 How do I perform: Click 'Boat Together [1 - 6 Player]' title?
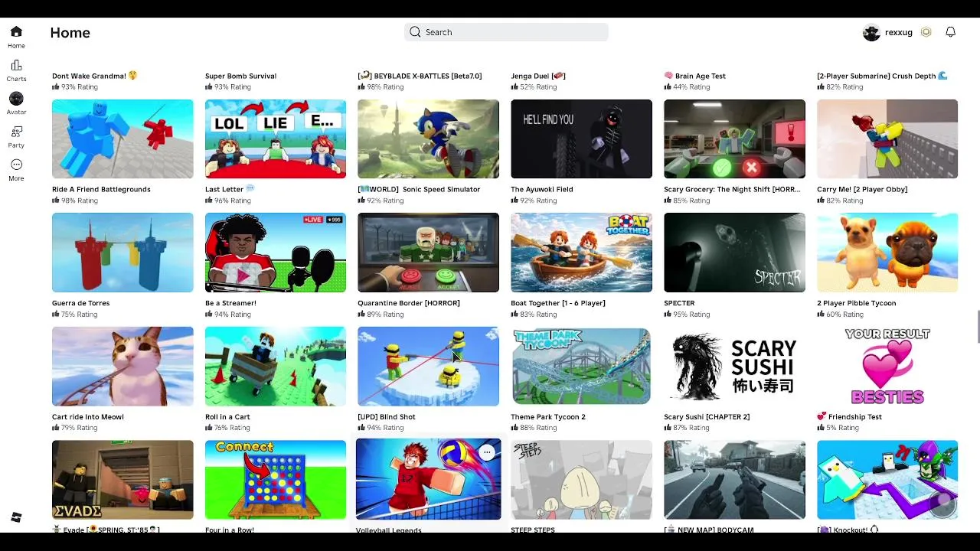558,303
